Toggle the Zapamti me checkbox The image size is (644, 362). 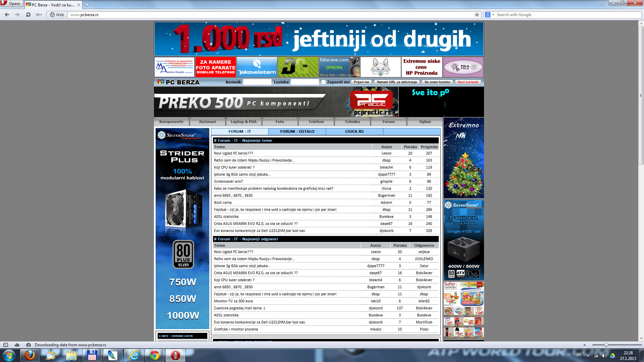tap(323, 82)
